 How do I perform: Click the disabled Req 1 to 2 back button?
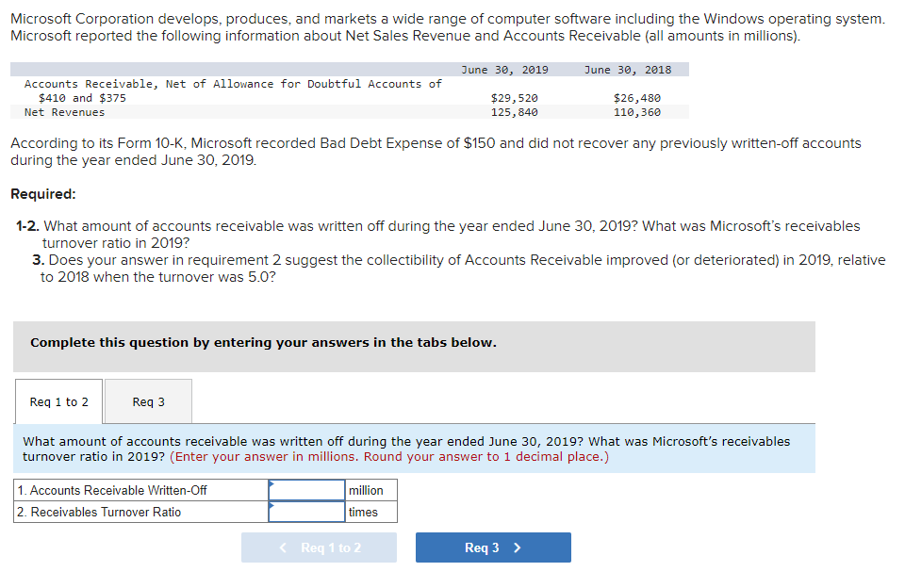[320, 547]
